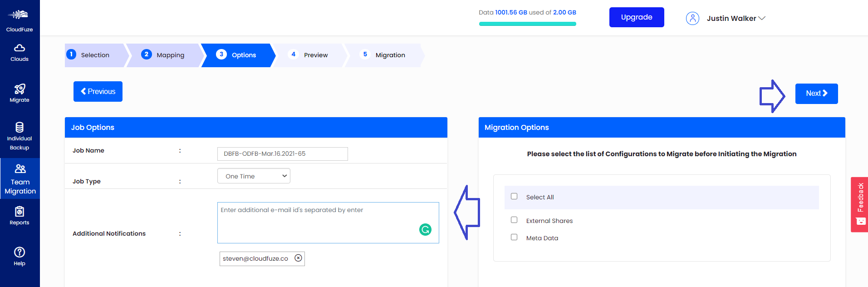Open the Reports section
Viewport: 868px width, 287px height.
click(x=20, y=216)
